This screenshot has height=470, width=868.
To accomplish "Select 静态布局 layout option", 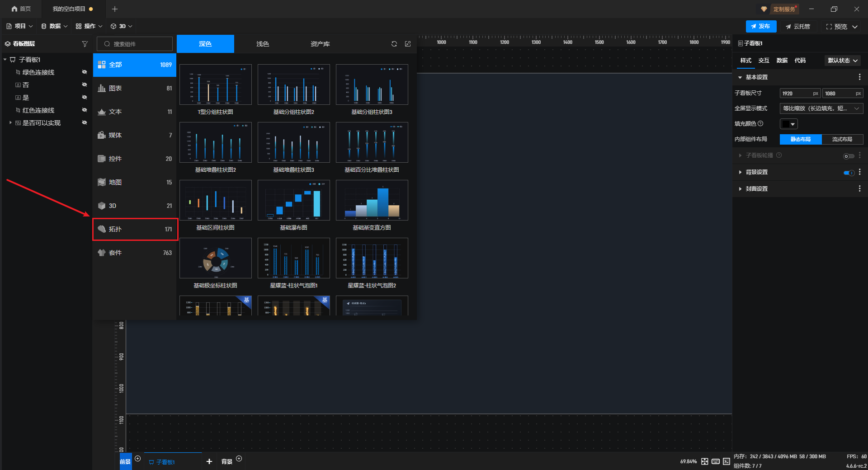I will [x=801, y=139].
